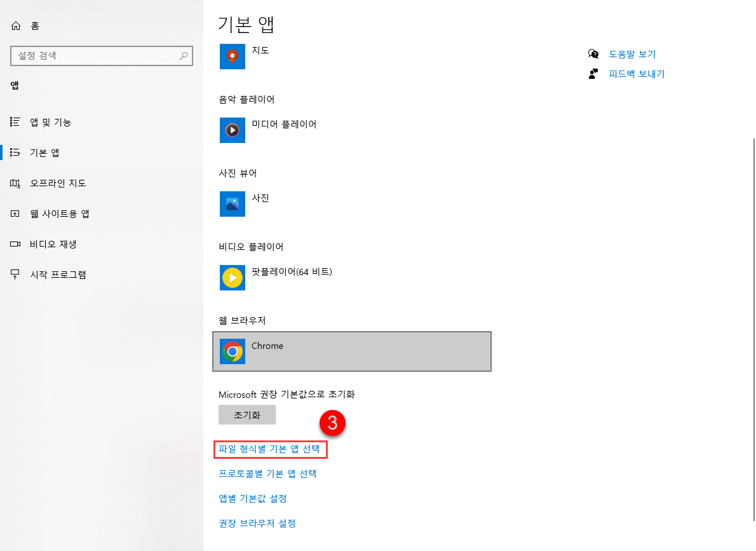Click the vertical scrollbar on the right
Screen dimensions: 756x551
click(x=753, y=330)
